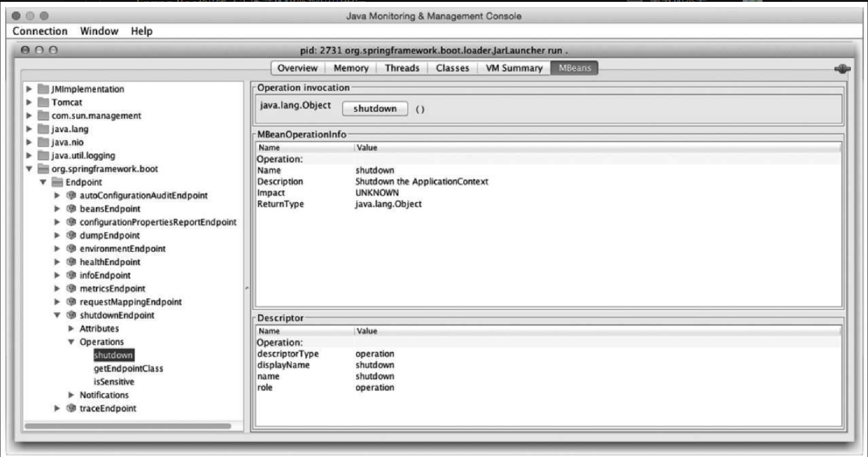Click the Tomcat folder icon
Viewport: 868px width, 457px height.
[x=43, y=102]
